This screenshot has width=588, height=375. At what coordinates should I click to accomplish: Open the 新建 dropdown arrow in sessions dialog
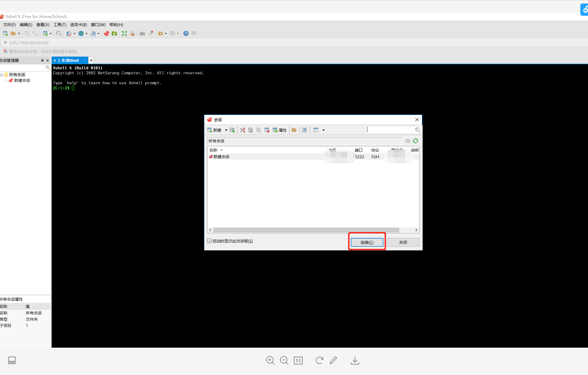[226, 130]
